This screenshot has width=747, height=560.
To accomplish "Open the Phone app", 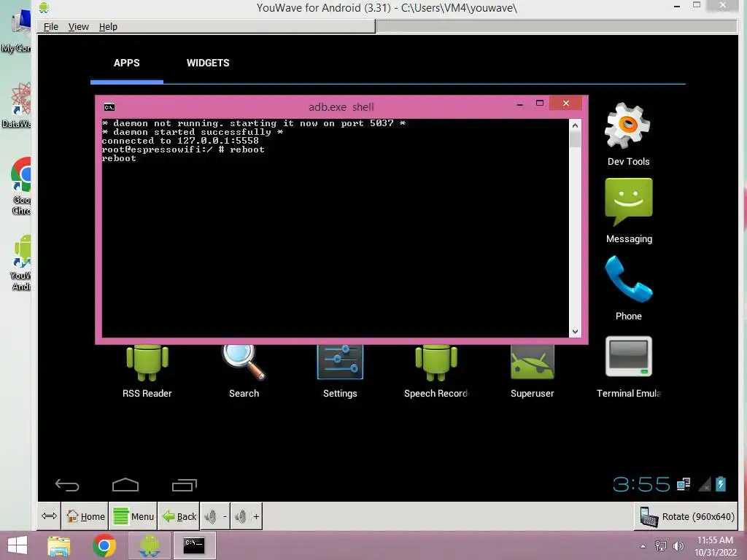I will click(x=628, y=288).
